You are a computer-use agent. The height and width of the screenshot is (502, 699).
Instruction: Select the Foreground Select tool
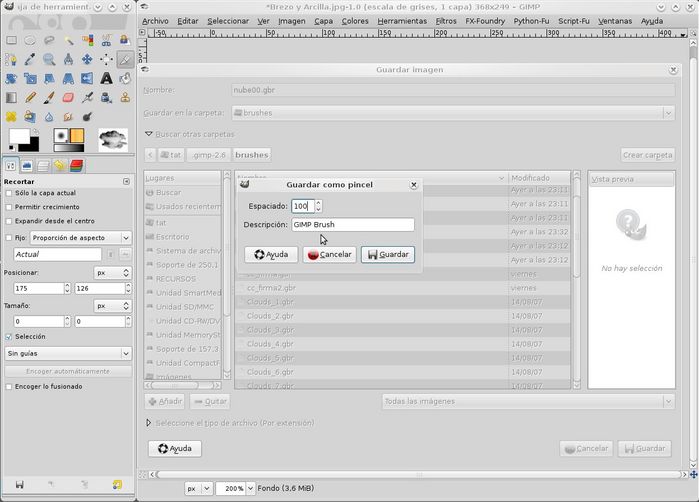point(125,41)
